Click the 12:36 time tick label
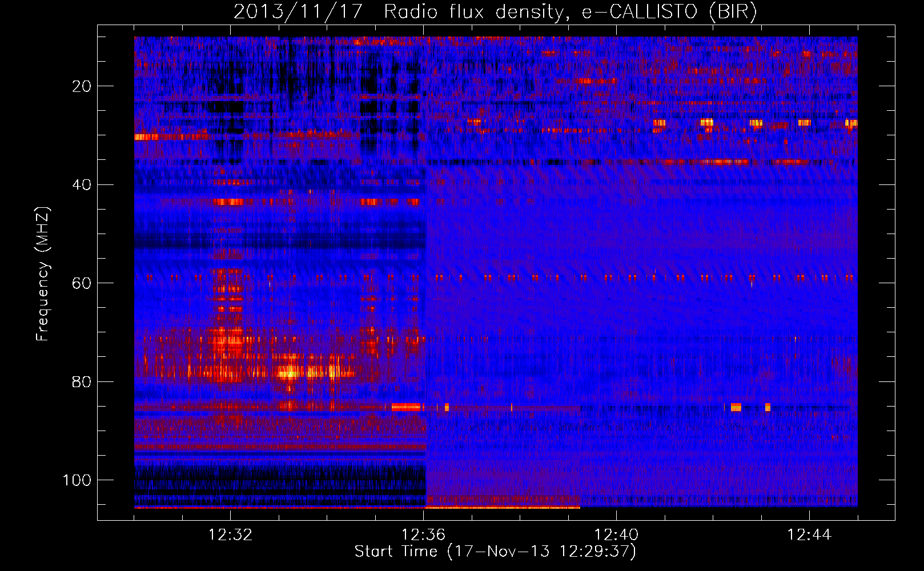Viewport: 924px width, 571px height. click(x=423, y=535)
